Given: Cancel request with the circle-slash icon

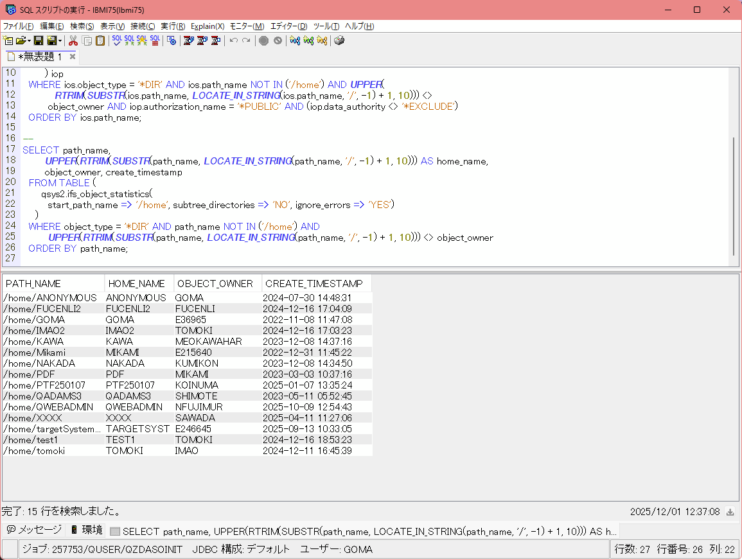Looking at the screenshot, I should 278,40.
